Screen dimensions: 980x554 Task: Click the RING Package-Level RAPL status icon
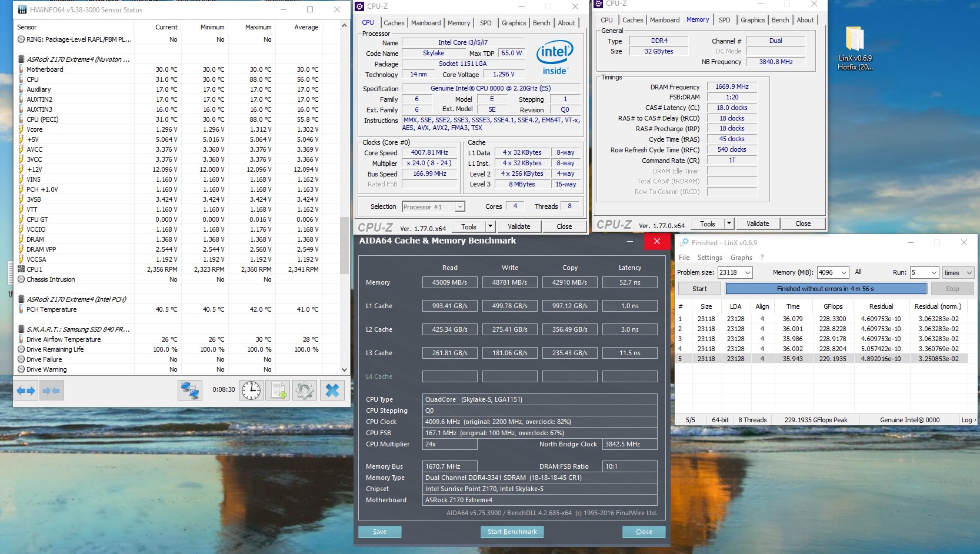21,39
